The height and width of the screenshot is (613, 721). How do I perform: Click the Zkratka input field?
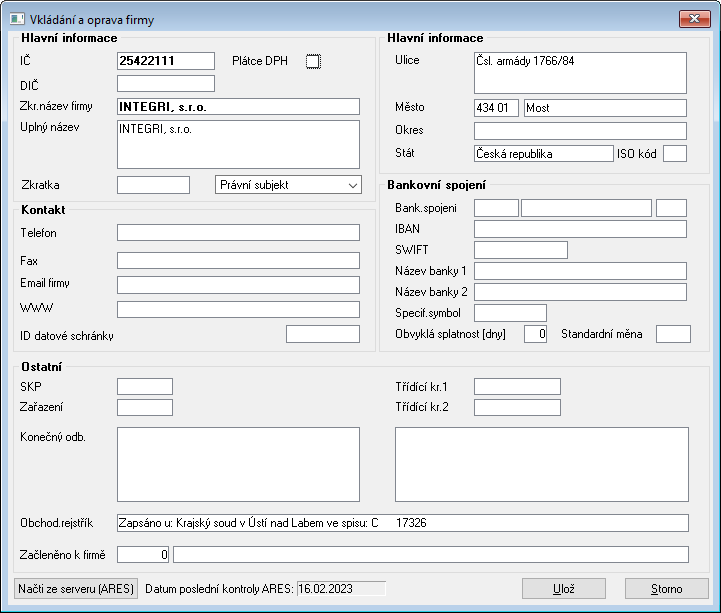pos(153,185)
